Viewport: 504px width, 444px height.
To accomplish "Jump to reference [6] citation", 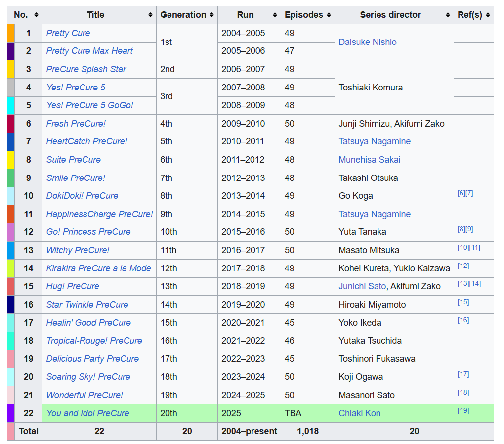I will point(461,193).
